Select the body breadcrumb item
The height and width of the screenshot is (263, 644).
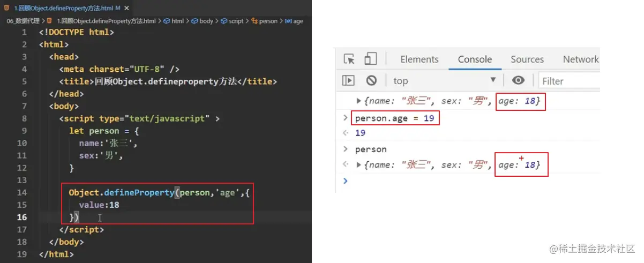(x=203, y=21)
